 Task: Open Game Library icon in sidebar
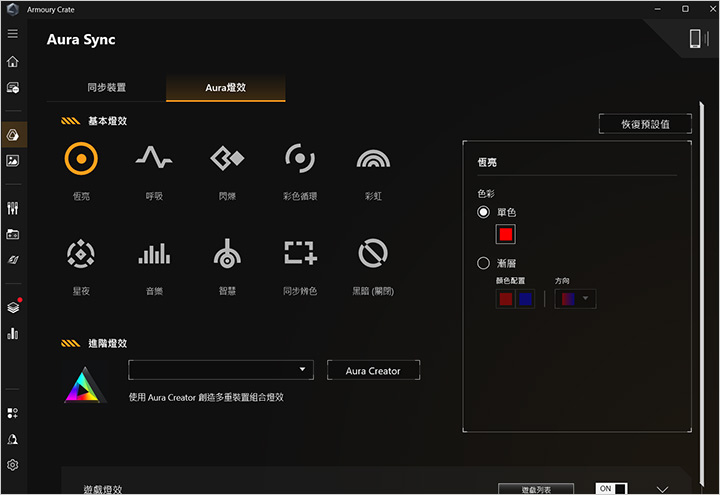(x=13, y=234)
